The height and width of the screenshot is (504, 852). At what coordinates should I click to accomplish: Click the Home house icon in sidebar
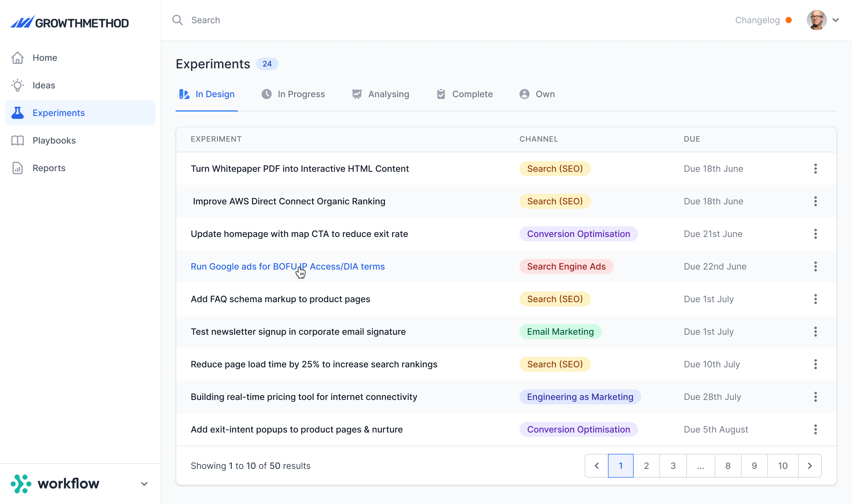(17, 58)
